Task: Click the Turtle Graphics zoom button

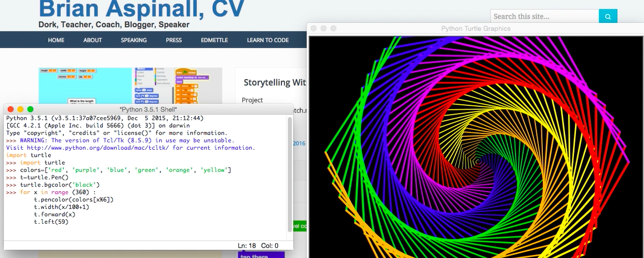Action: coord(333,28)
